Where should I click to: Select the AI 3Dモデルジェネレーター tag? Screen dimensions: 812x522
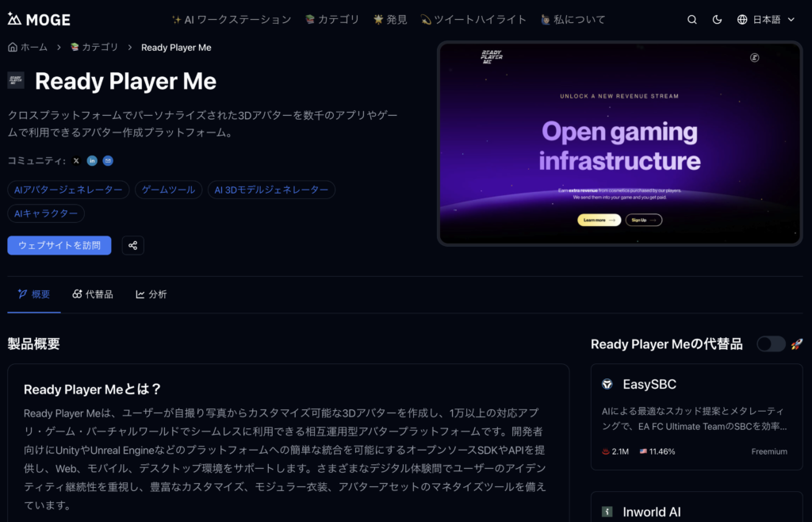point(271,190)
